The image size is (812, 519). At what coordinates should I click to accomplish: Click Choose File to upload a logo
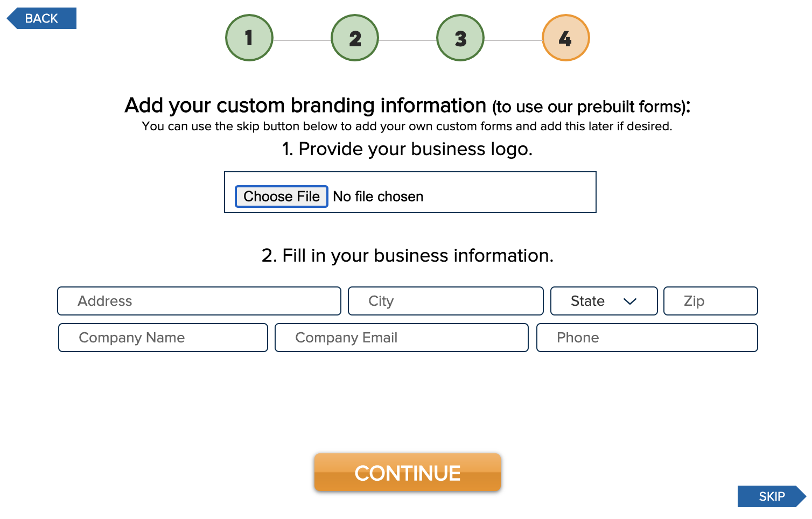point(282,197)
